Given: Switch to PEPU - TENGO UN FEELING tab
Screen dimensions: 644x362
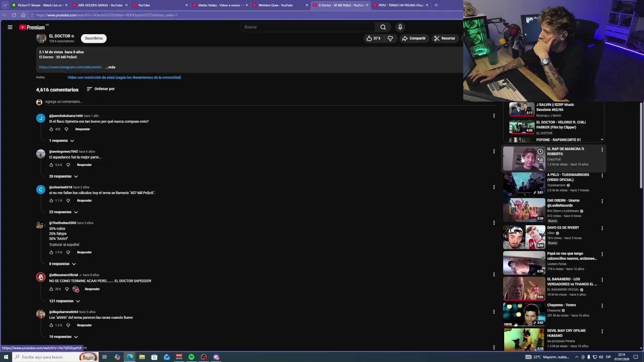Looking at the screenshot, I should 400,5.
